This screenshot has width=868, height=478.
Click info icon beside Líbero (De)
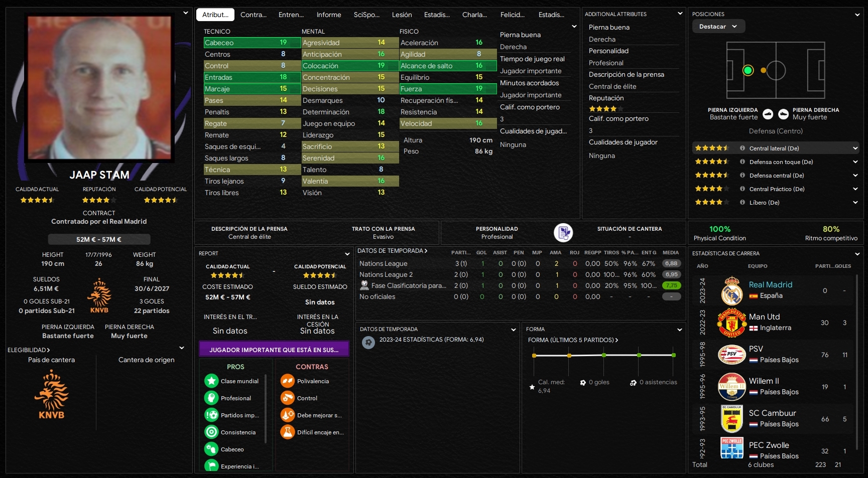[x=742, y=203]
